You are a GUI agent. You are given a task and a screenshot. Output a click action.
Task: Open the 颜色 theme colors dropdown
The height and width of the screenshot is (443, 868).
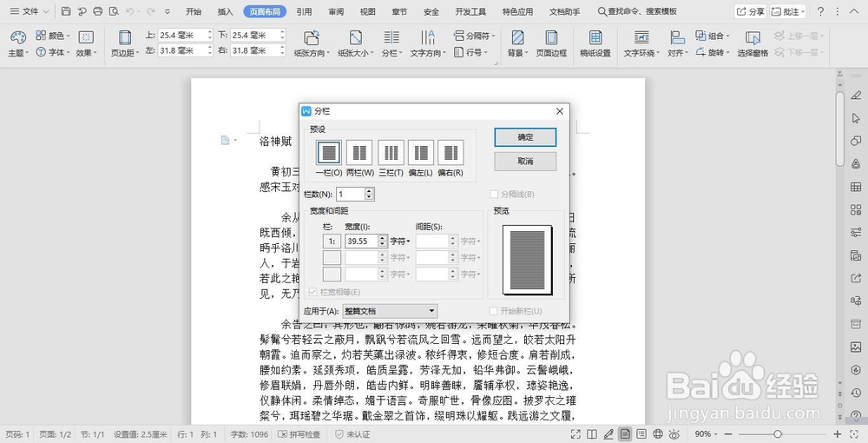(53, 36)
